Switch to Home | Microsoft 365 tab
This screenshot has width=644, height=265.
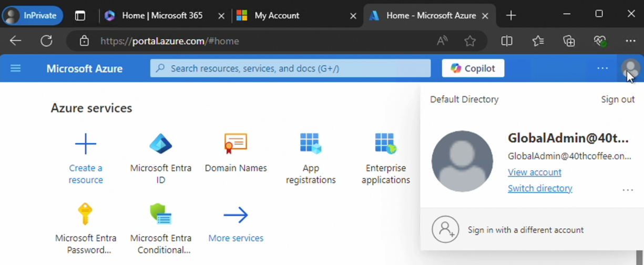[x=162, y=16]
